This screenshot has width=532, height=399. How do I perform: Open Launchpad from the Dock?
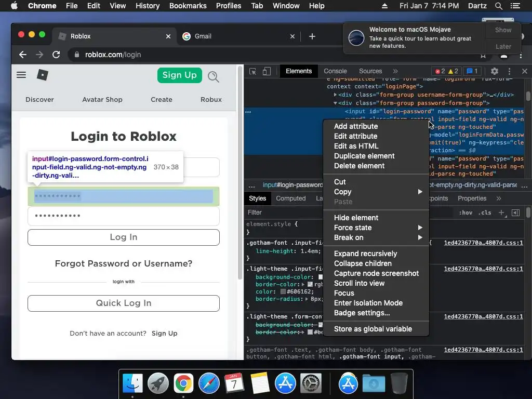[x=158, y=383]
